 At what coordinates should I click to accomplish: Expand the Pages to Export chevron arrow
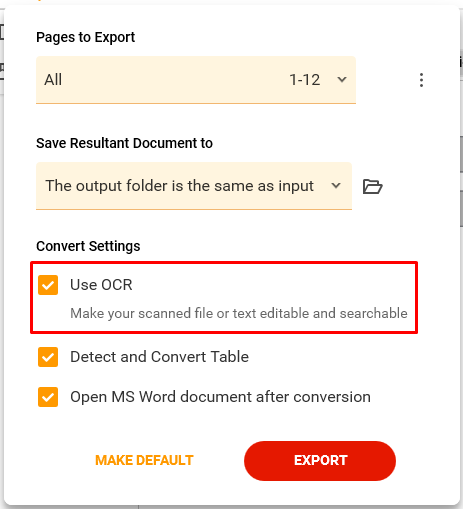point(342,80)
